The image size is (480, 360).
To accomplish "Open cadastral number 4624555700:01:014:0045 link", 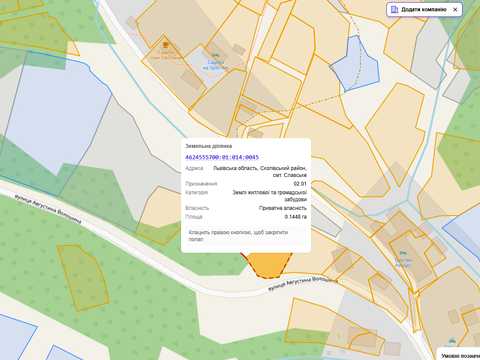I will (x=222, y=157).
